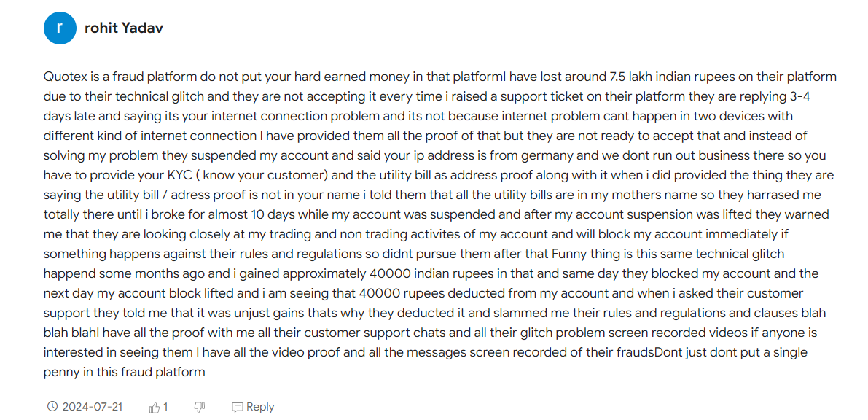
Task: Click the like count number 1
Action: coord(165,407)
